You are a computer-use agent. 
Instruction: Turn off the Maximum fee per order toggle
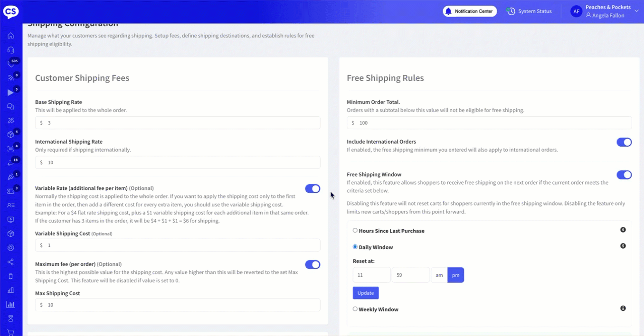313,265
